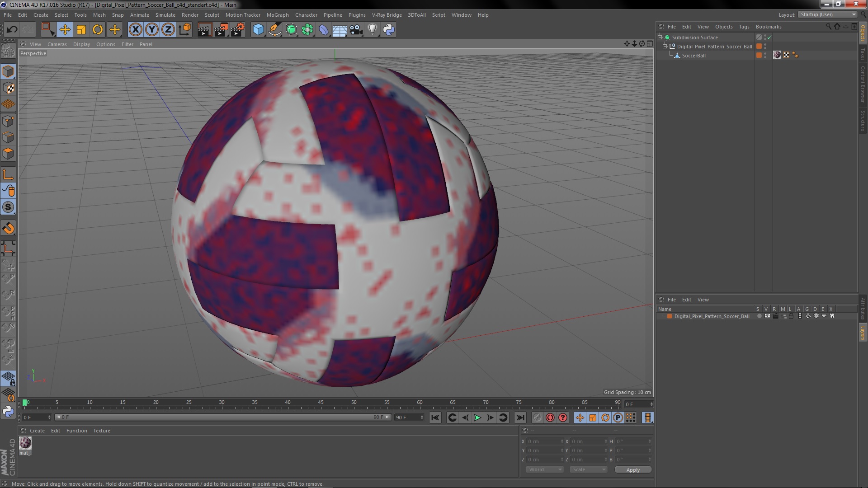Toggle the X-axis lock
Viewport: 868px width, 488px height.
[x=135, y=30]
